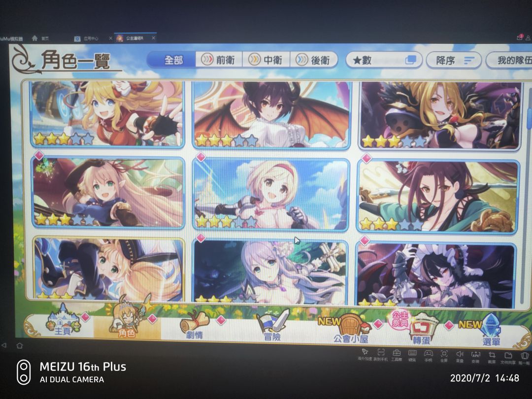Open the elf with green eyes character card
This screenshot has width=532, height=399.
108,193
